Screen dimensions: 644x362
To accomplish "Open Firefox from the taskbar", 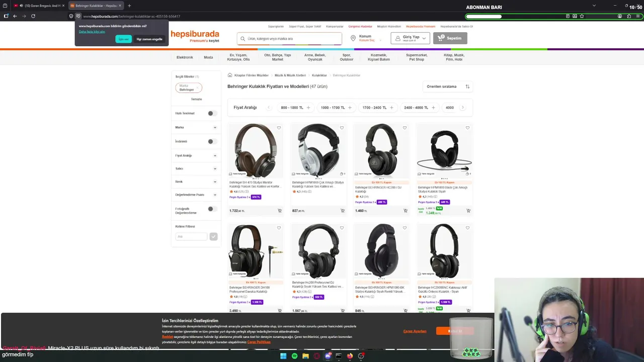I will [350, 356].
